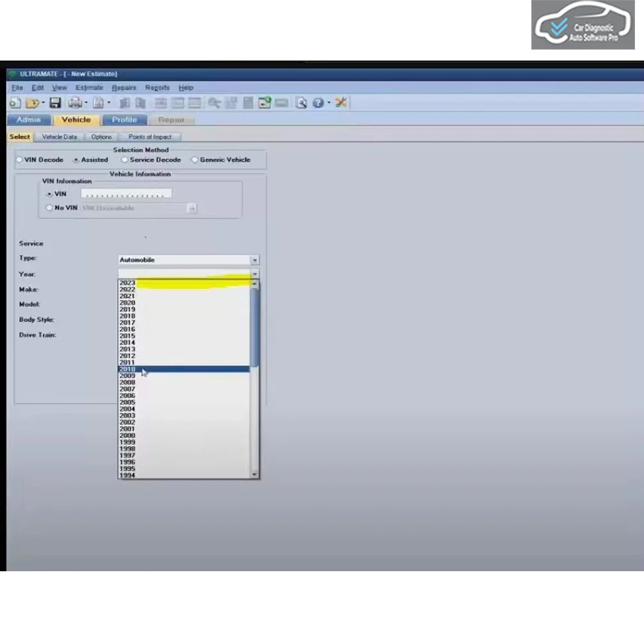Screen dimensions: 644x644
Task: Open the Repairs menu
Action: pyautogui.click(x=124, y=88)
